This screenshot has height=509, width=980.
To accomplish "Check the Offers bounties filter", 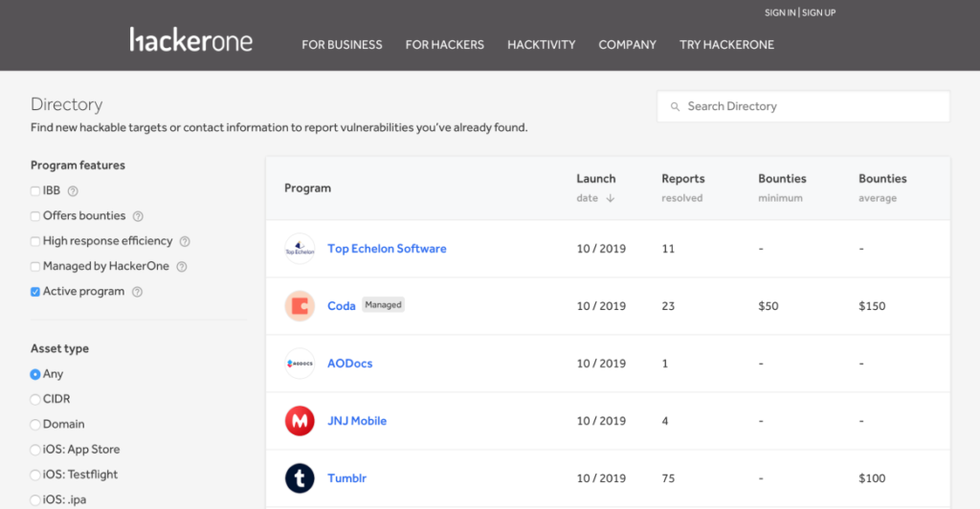I will pos(35,216).
